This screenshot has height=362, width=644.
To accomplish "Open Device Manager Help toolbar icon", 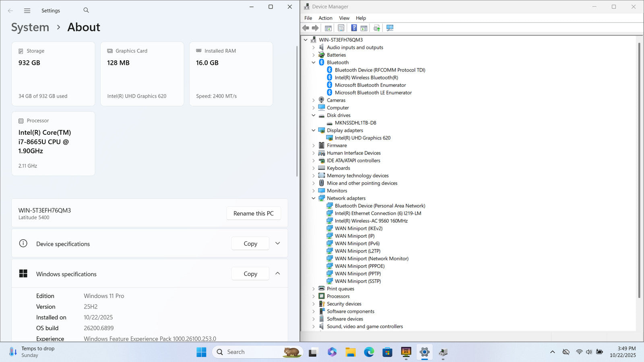I will click(354, 28).
